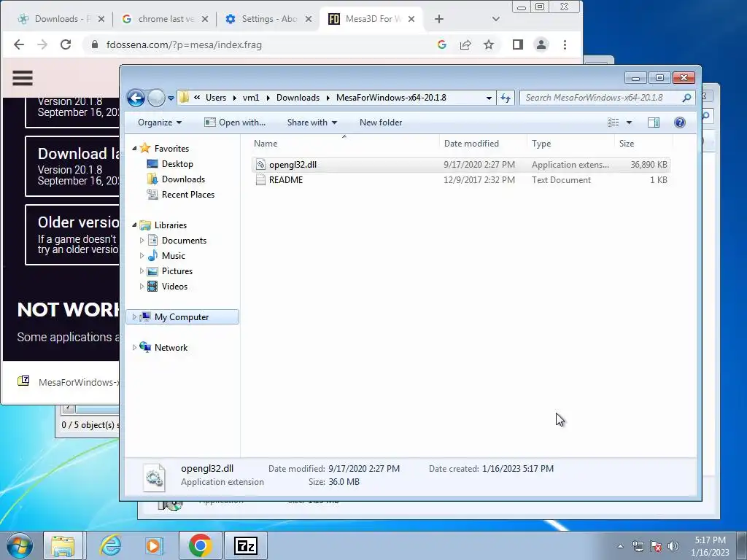The image size is (747, 560).
Task: Launch Internet Explorer from taskbar
Action: click(111, 545)
